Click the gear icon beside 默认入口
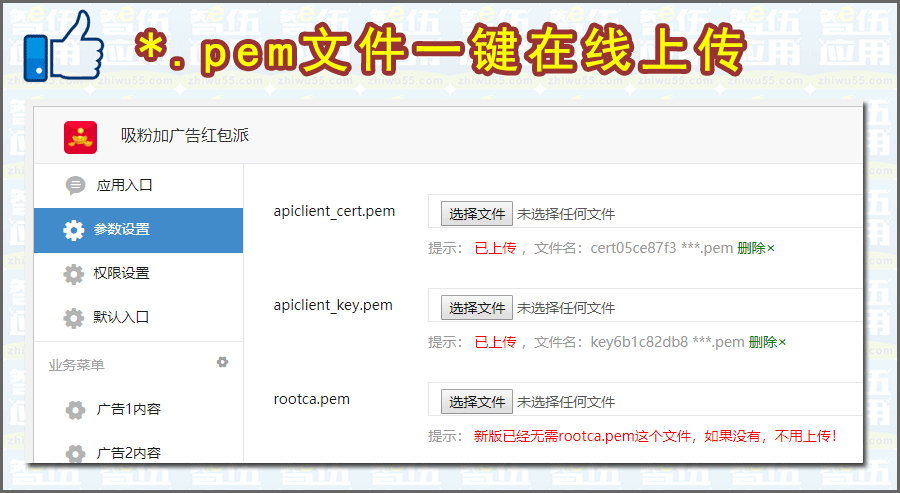This screenshot has height=493, width=900. coord(73,318)
